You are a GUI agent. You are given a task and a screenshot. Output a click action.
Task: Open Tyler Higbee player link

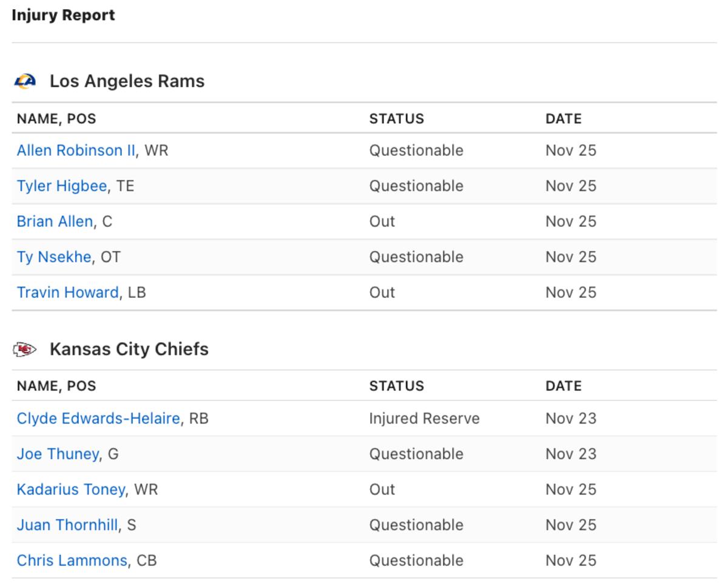click(x=61, y=186)
